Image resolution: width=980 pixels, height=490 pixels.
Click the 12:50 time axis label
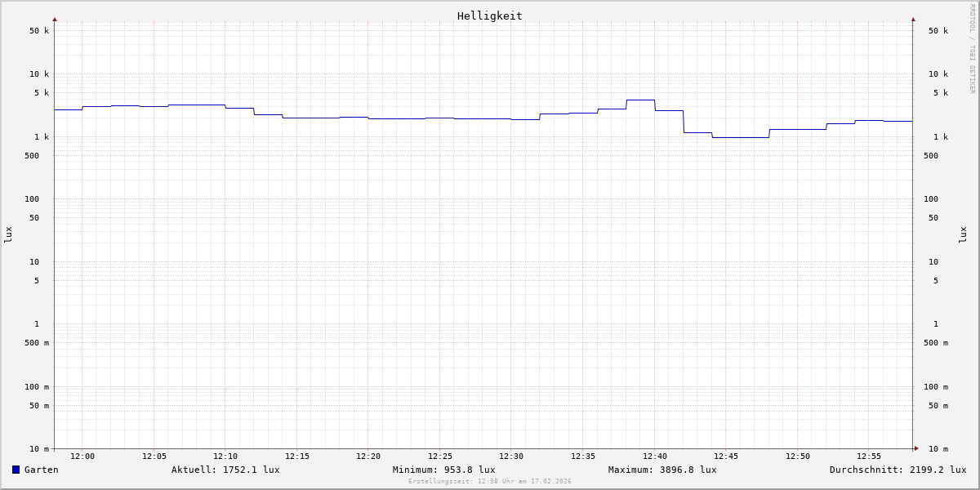coord(798,457)
